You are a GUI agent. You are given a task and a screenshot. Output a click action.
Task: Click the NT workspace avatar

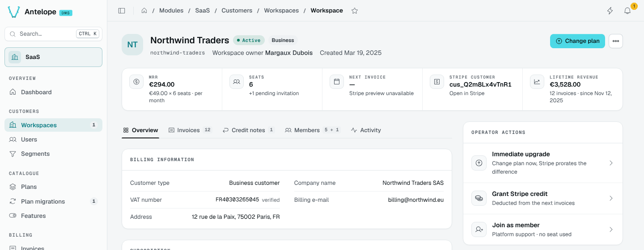pos(132,45)
